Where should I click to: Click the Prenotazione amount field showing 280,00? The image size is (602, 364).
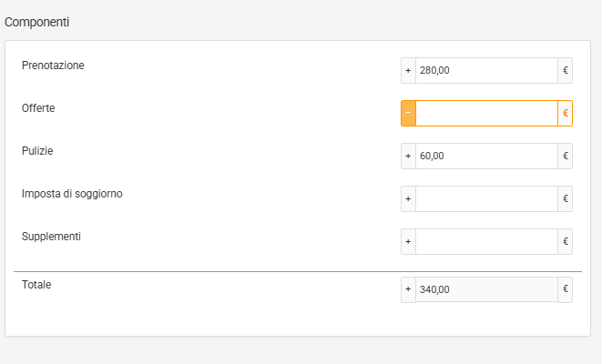(x=486, y=71)
